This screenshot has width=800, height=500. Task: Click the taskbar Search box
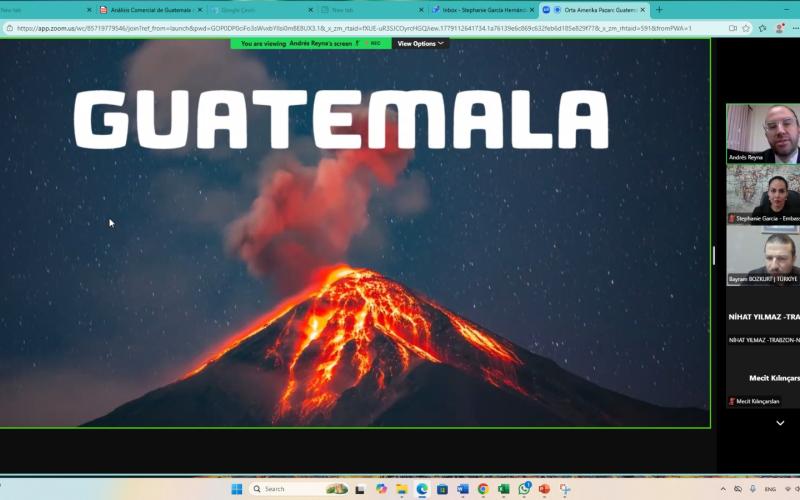click(x=299, y=489)
